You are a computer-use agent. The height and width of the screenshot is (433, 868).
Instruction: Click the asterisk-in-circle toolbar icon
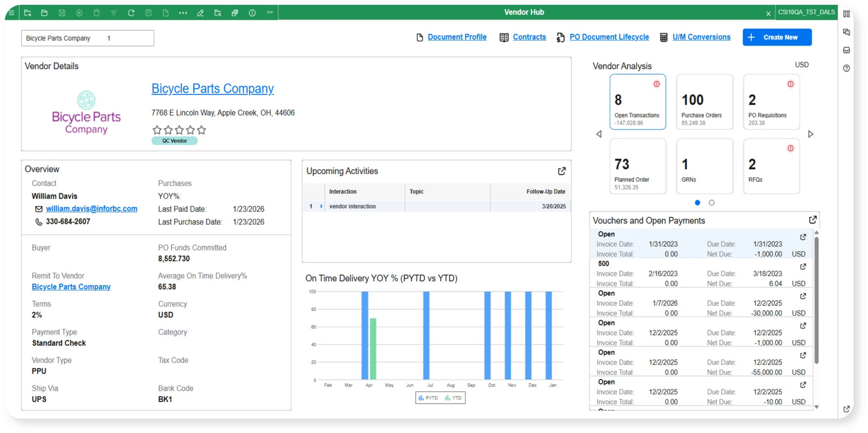[79, 12]
